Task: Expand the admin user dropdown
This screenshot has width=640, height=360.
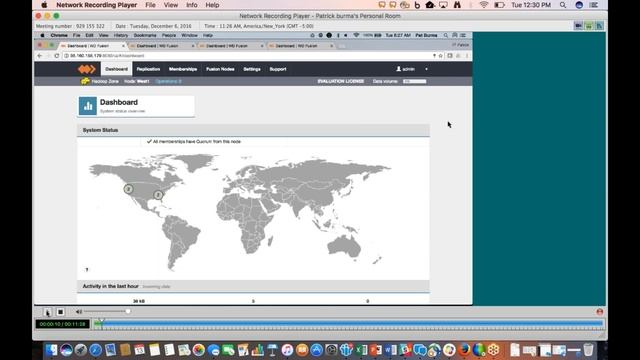Action: [x=412, y=69]
